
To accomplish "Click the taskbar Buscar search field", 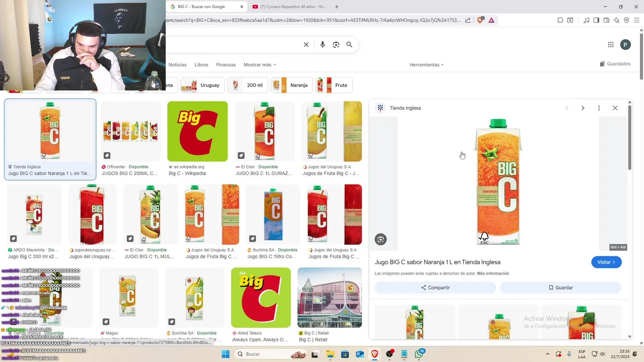I will [x=272, y=354].
